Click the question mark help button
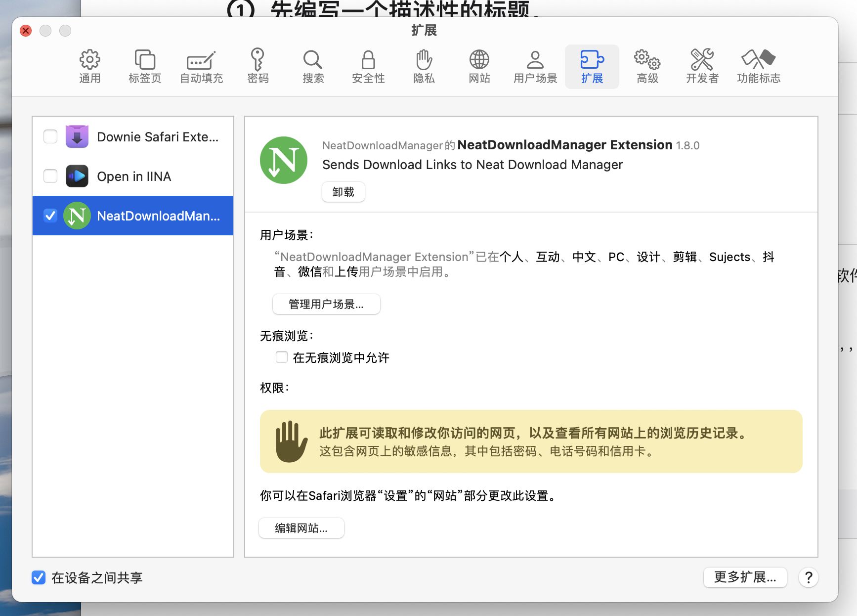 coord(809,577)
